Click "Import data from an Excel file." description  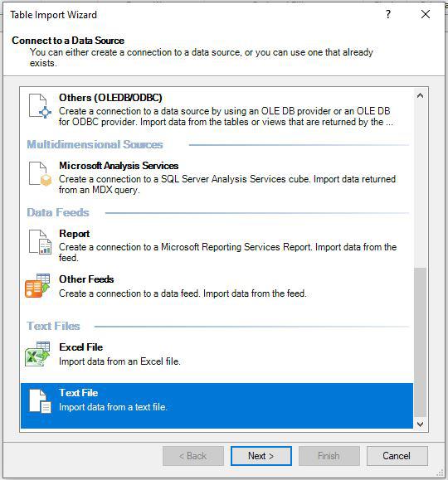click(x=119, y=361)
